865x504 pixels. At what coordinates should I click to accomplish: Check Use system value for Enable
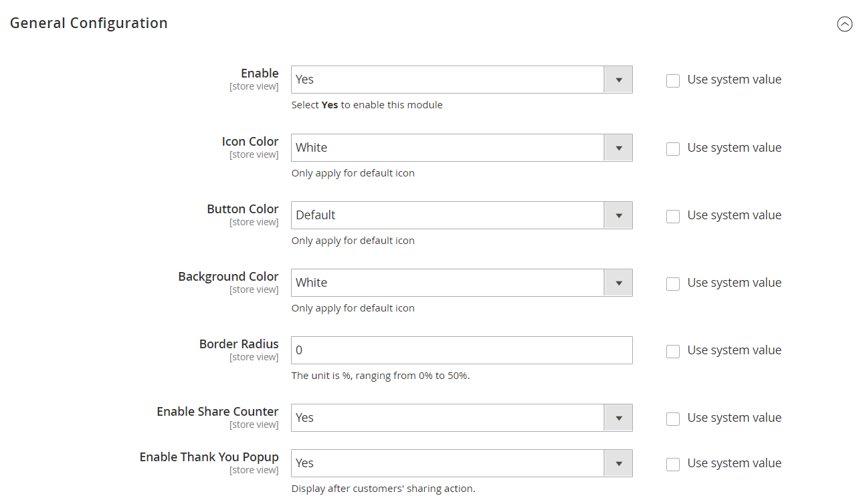coord(673,81)
